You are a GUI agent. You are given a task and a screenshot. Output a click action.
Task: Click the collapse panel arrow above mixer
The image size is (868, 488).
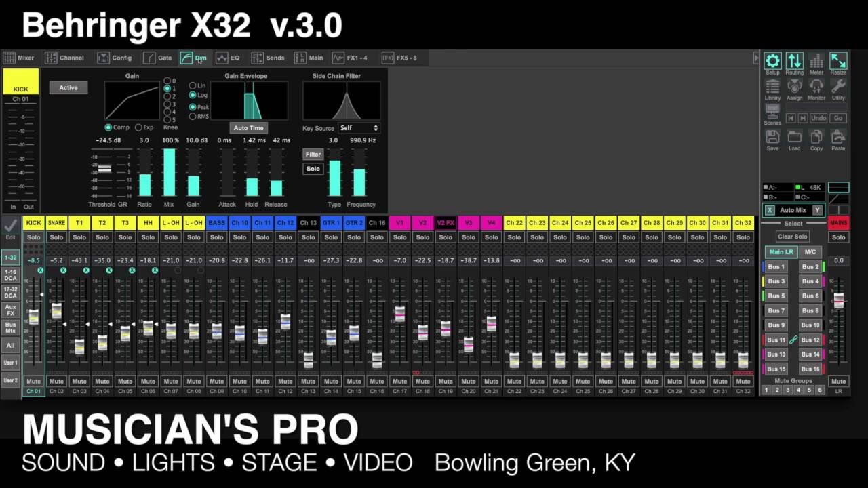click(756, 58)
